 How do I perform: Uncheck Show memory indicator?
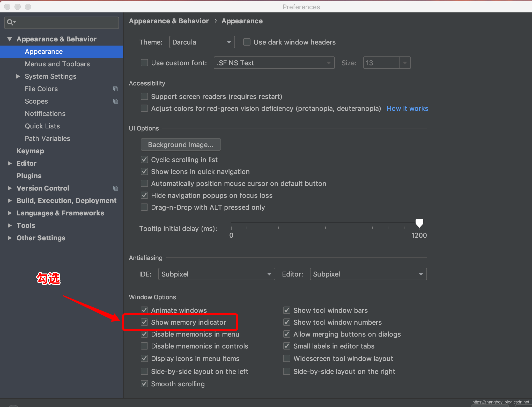click(x=144, y=322)
